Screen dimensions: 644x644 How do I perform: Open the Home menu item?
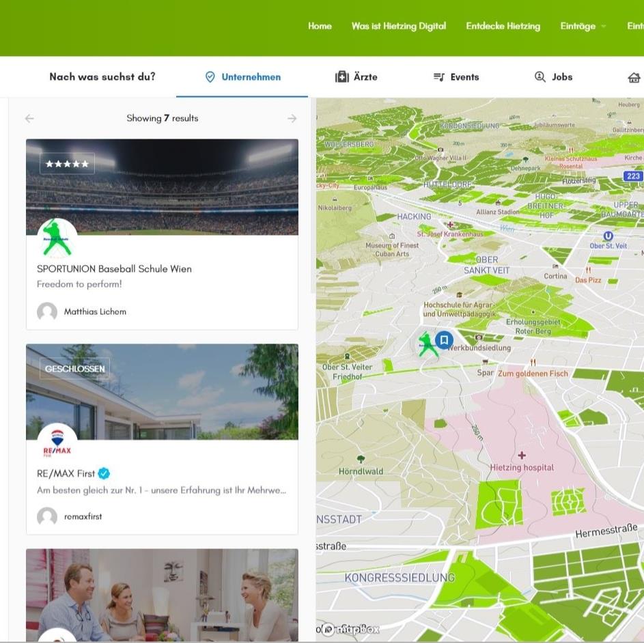click(x=320, y=26)
